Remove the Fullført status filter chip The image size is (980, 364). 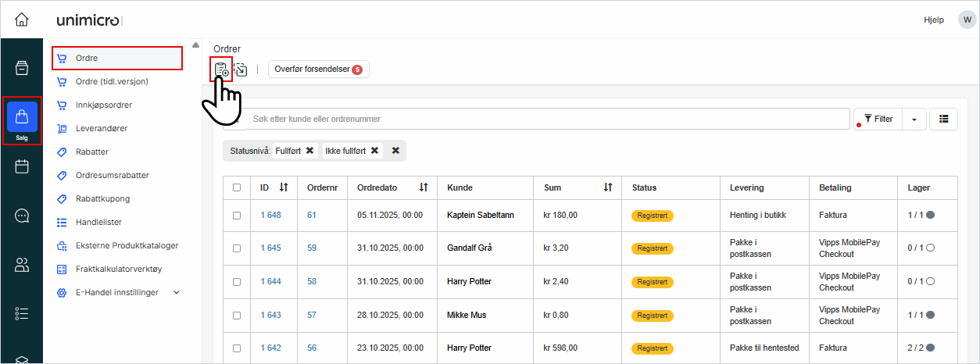click(309, 151)
